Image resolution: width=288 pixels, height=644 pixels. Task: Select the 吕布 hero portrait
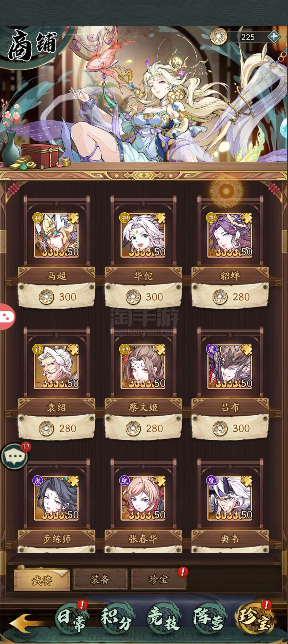230,367
